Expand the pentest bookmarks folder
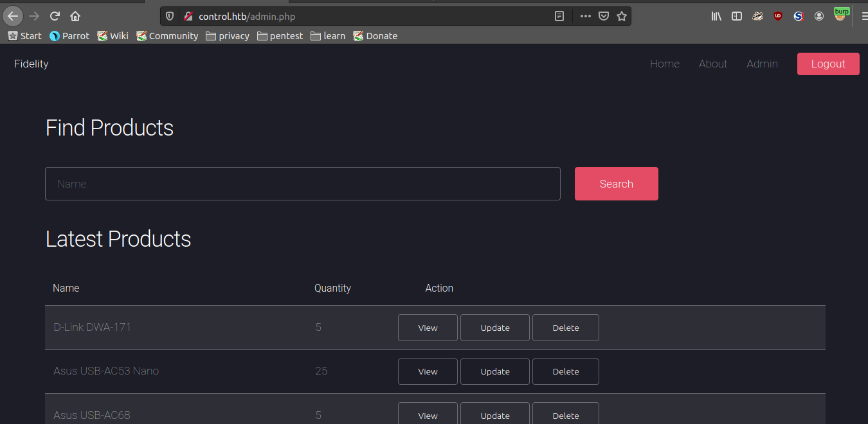 click(280, 36)
